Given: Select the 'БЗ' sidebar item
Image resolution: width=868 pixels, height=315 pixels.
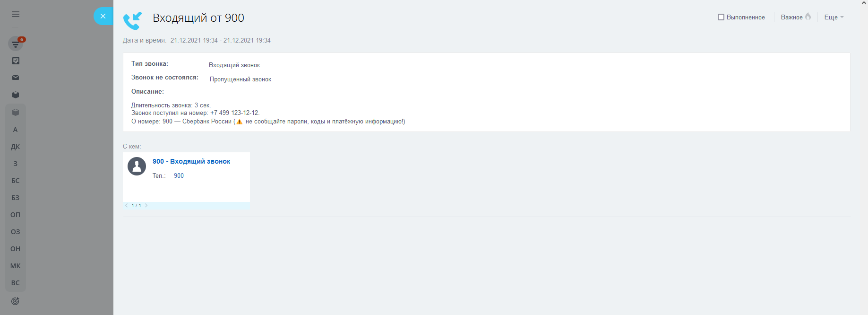Looking at the screenshot, I should (x=16, y=198).
